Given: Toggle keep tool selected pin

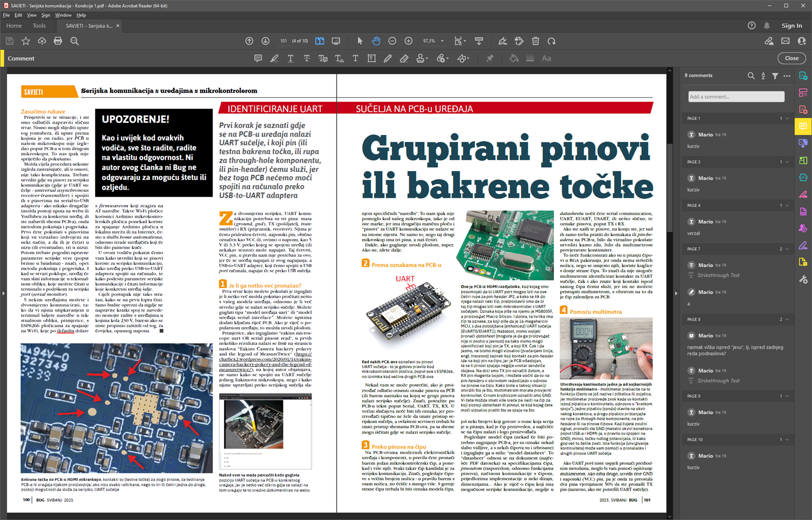Looking at the screenshot, I should tap(490, 58).
